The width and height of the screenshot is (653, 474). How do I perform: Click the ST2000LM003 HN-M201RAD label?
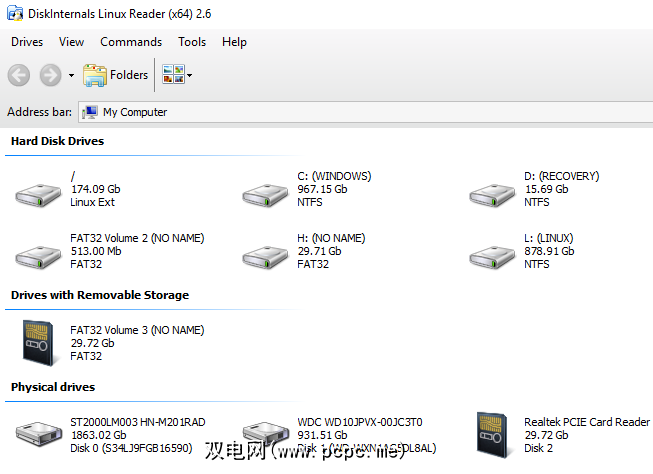[138, 422]
